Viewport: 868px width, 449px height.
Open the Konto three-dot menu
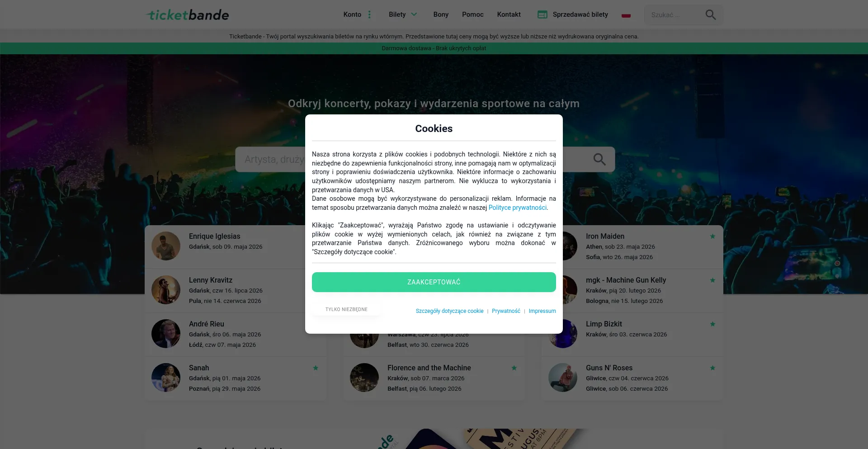(369, 14)
